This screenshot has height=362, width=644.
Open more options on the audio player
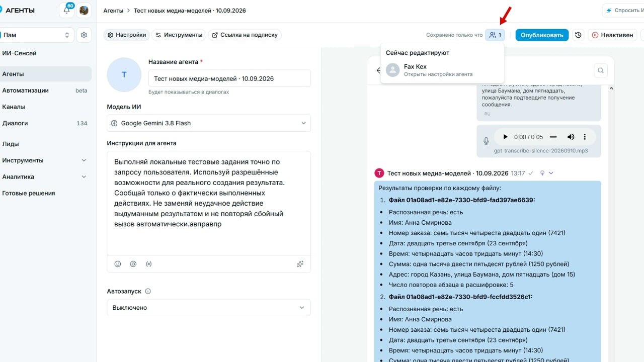click(585, 137)
